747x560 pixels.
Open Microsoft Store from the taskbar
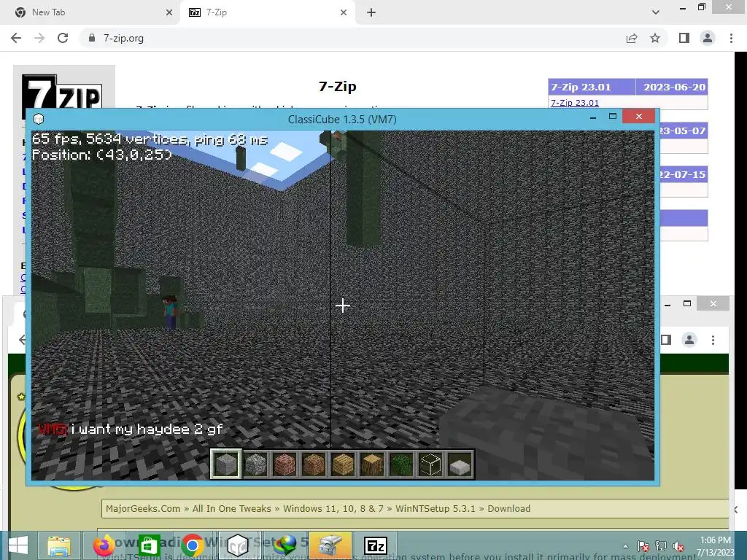click(x=149, y=545)
